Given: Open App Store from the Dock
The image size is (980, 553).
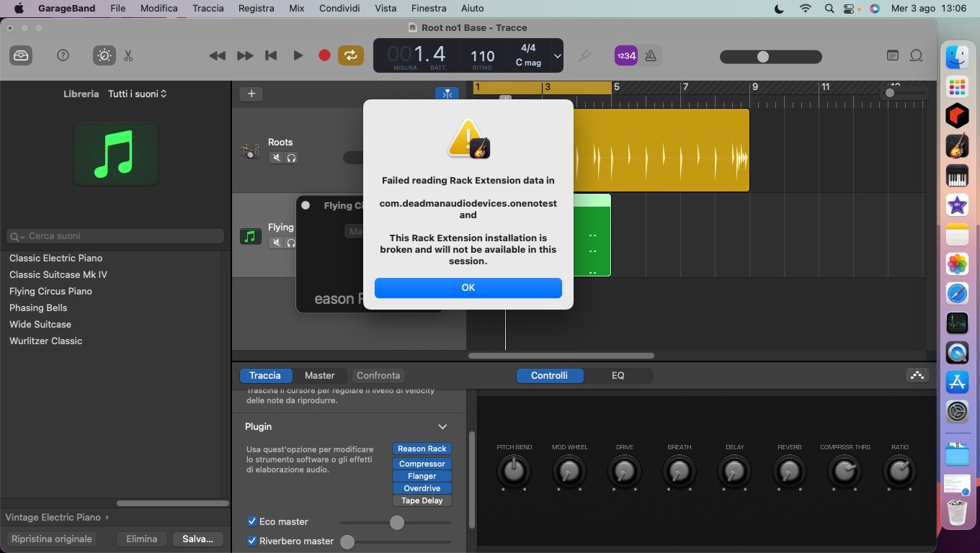Looking at the screenshot, I should tap(957, 382).
